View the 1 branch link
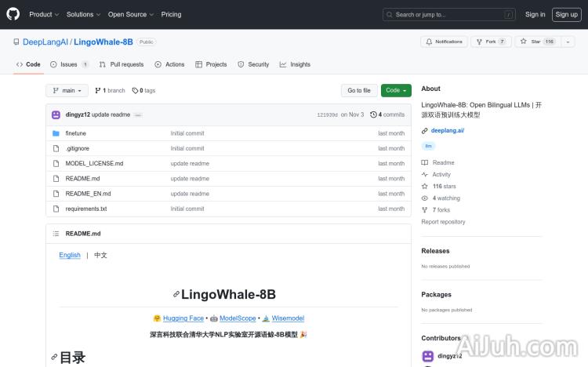Viewport: 588px width, 367px height. coord(110,90)
